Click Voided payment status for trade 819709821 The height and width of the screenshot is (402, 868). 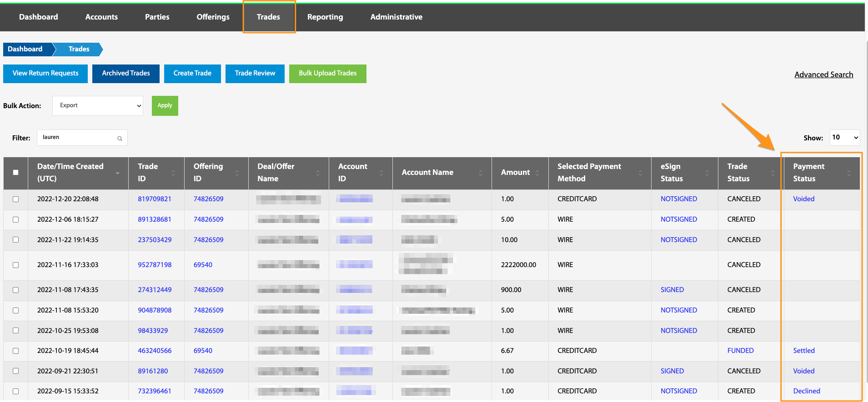pos(804,199)
